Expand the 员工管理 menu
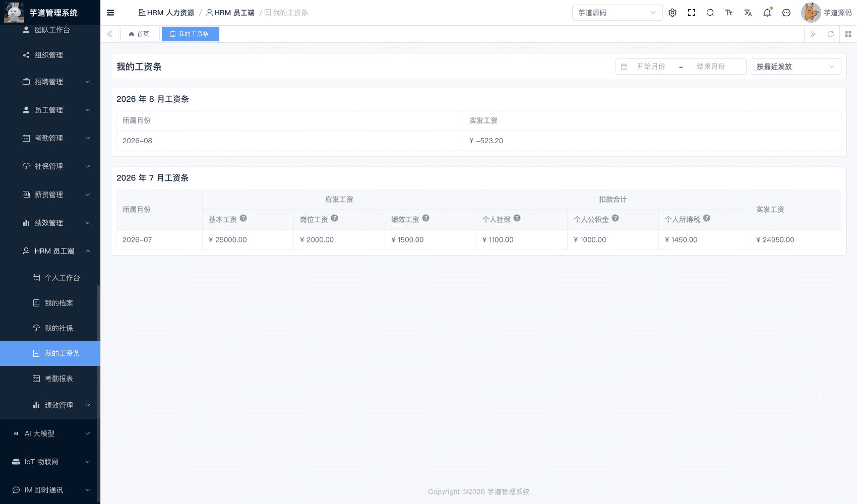This screenshot has height=504, width=857. click(50, 110)
